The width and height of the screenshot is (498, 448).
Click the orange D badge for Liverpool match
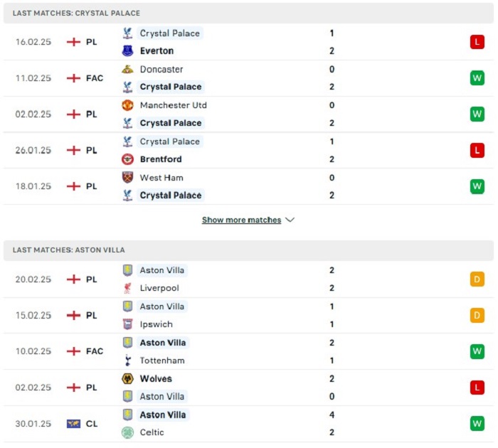click(477, 279)
